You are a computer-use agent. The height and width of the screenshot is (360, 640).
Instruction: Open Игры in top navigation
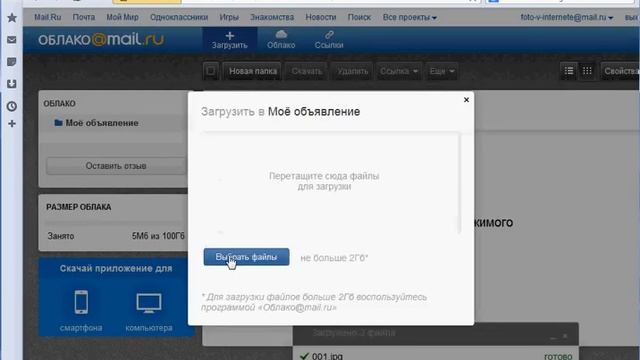click(x=229, y=17)
